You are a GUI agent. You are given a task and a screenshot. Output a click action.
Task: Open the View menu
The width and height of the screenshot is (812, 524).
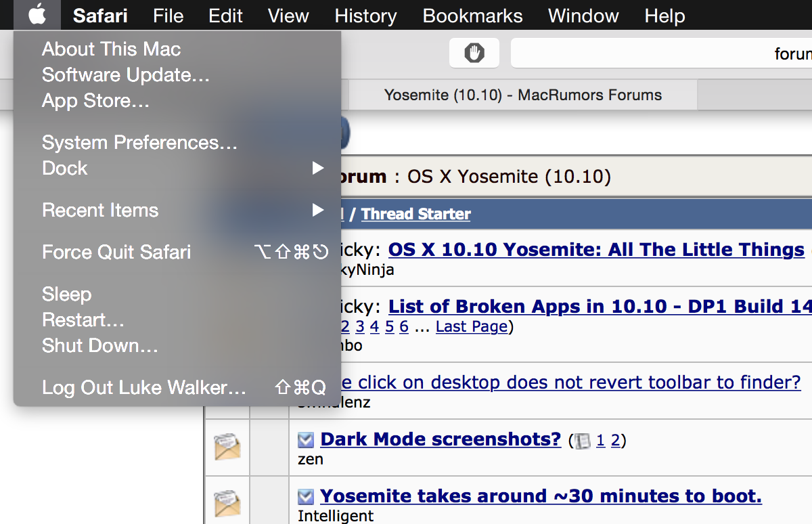tap(288, 16)
